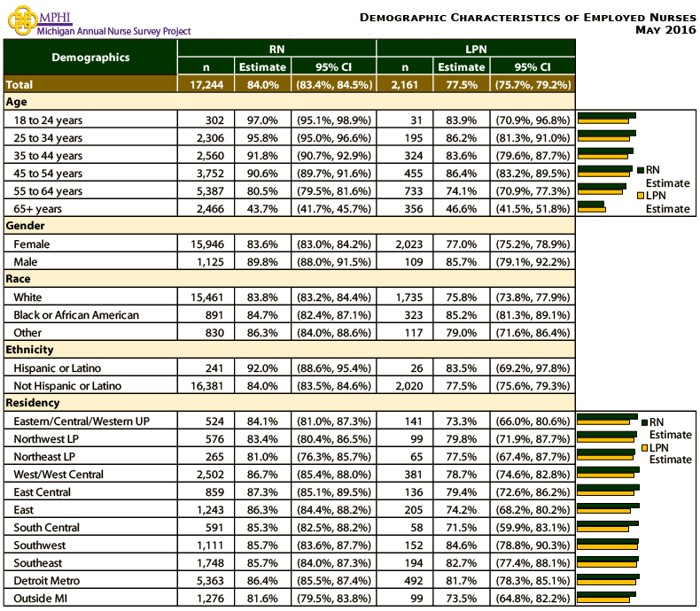The width and height of the screenshot is (700, 611).
Task: Select the Ethnicity section heading
Action: tap(30, 350)
